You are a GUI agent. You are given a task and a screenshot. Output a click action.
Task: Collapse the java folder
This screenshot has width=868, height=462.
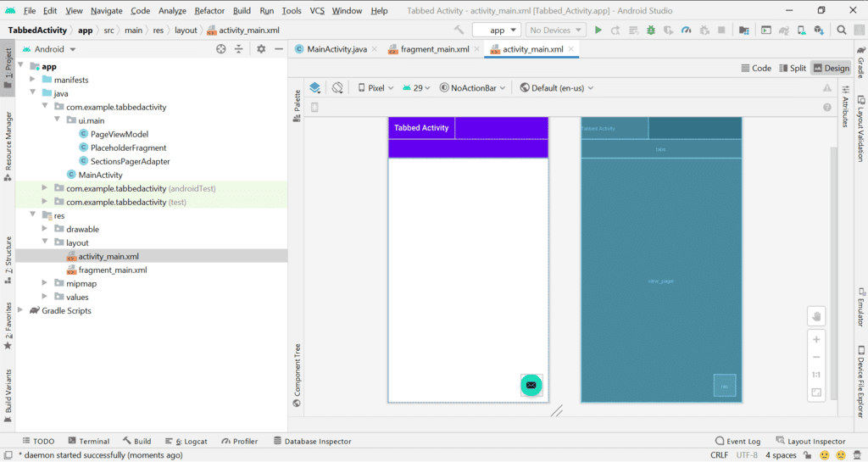pyautogui.click(x=33, y=92)
